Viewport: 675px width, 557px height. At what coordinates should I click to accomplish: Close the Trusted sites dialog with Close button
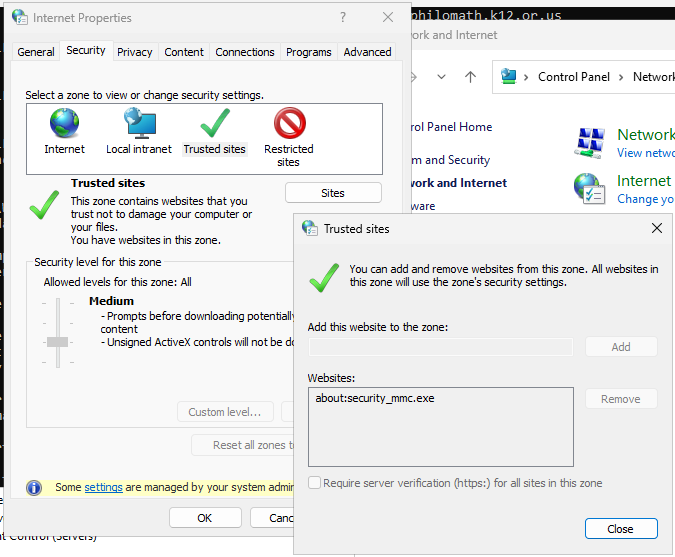pyautogui.click(x=620, y=529)
